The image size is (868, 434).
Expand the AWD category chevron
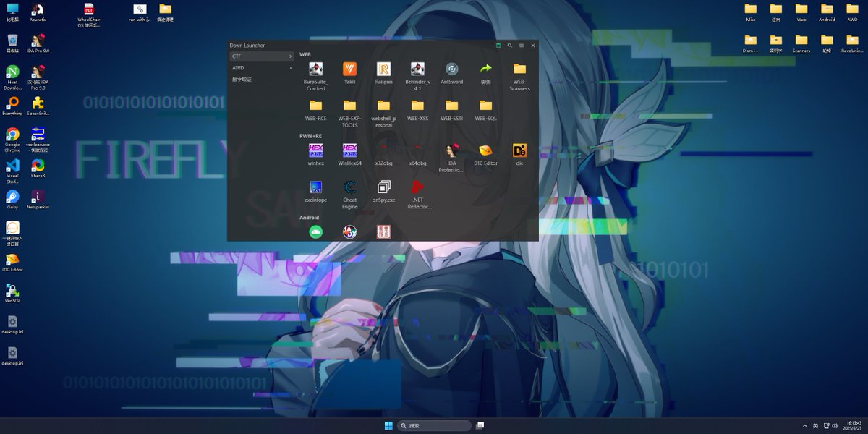click(x=291, y=68)
